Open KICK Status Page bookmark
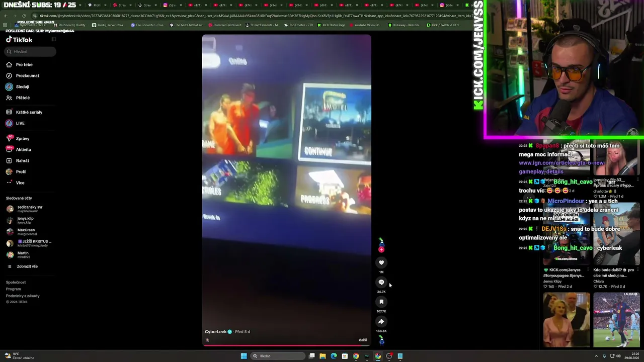This screenshot has height=362, width=644. [331, 25]
